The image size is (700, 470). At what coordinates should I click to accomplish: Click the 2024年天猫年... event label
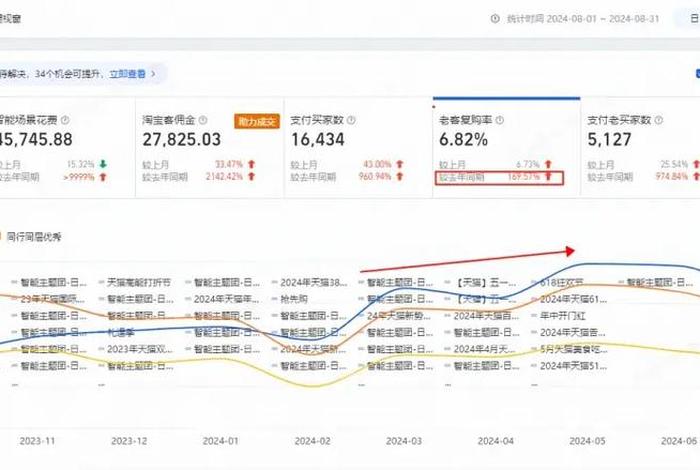point(226,299)
